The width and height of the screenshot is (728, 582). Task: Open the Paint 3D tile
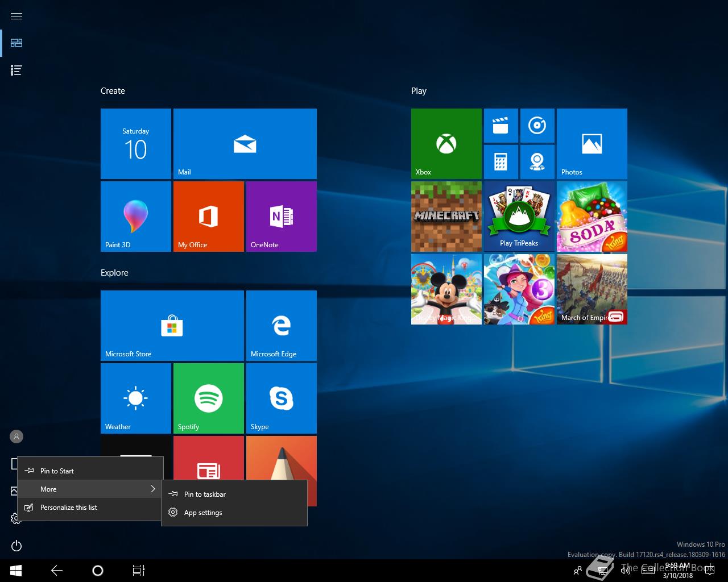[x=136, y=217]
